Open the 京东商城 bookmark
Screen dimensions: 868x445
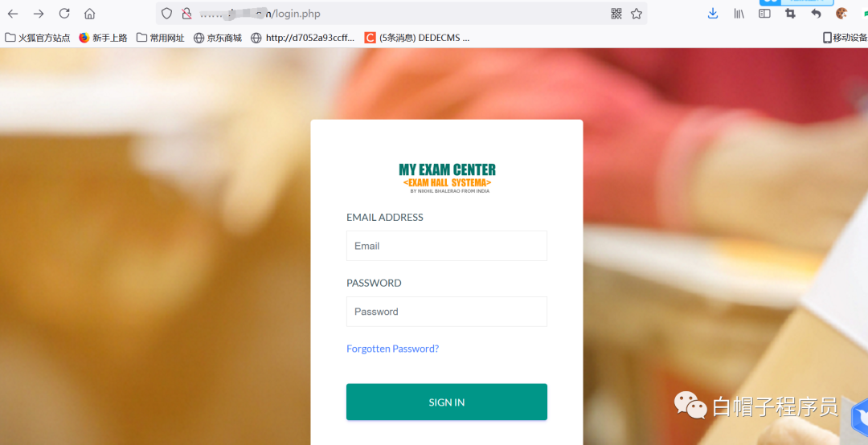coord(218,38)
